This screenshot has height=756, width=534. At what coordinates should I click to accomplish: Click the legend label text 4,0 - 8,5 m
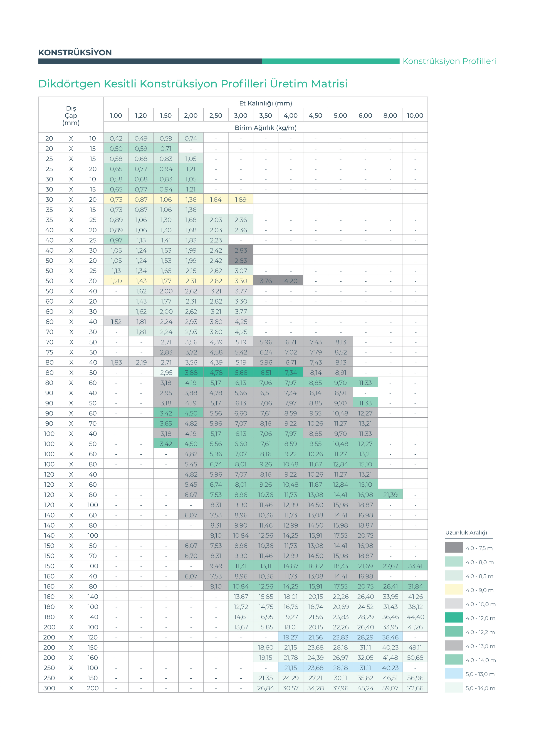(479, 576)
